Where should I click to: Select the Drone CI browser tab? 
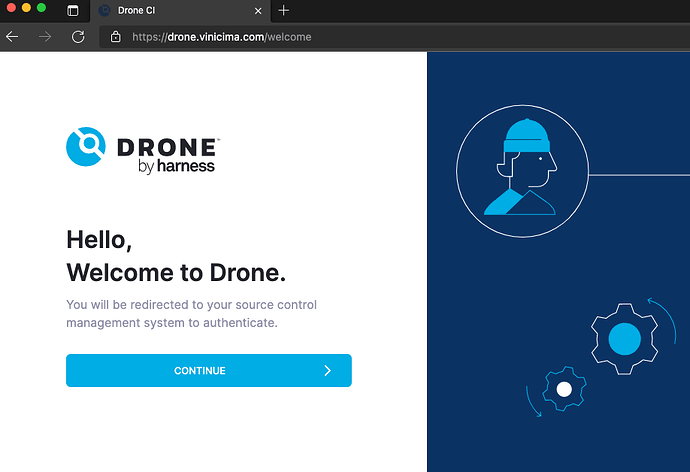(x=170, y=10)
